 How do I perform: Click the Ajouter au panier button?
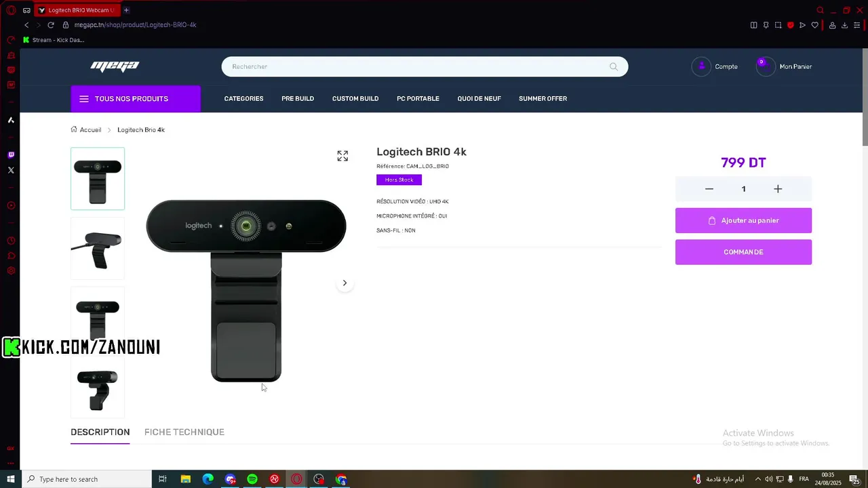pyautogui.click(x=743, y=220)
